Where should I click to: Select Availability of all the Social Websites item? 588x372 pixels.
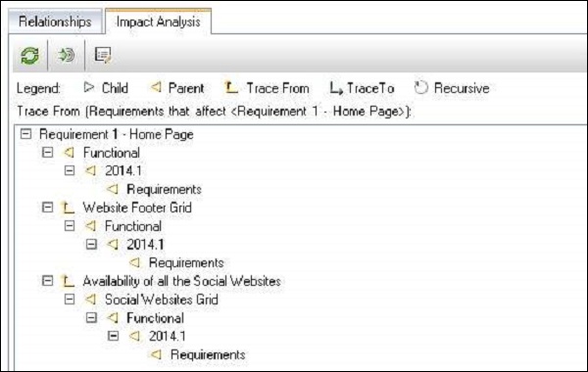coord(182,281)
